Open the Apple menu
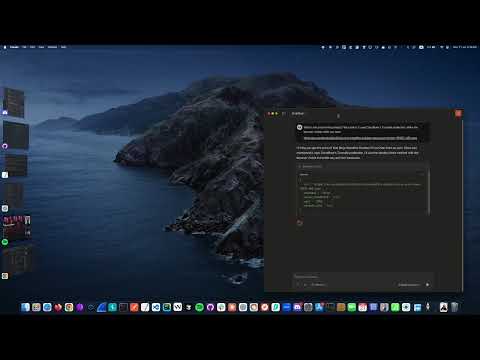The image size is (480, 360). click(5, 47)
